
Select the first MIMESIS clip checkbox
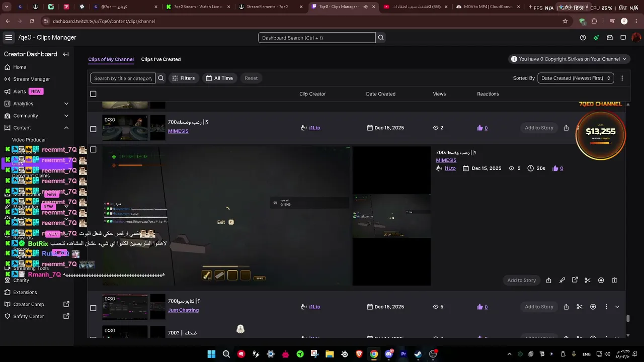(x=93, y=129)
